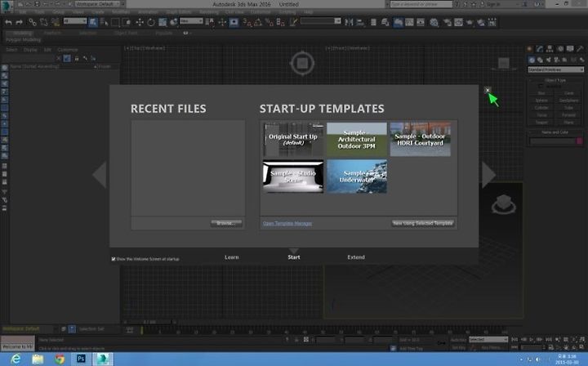Select the Sample Underwater template thumbnail
This screenshot has width=588, height=366.
coord(357,176)
